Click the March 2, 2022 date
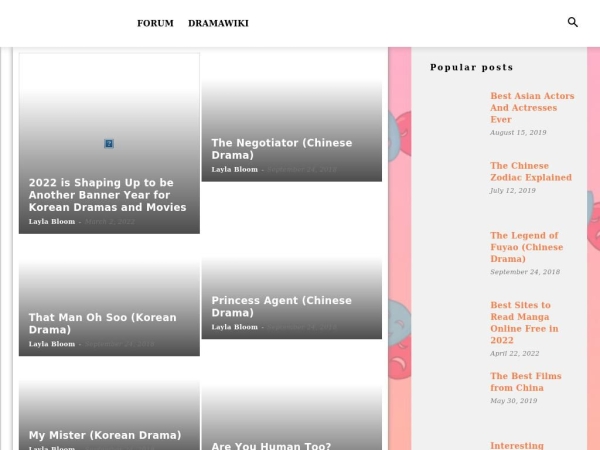 click(x=110, y=222)
